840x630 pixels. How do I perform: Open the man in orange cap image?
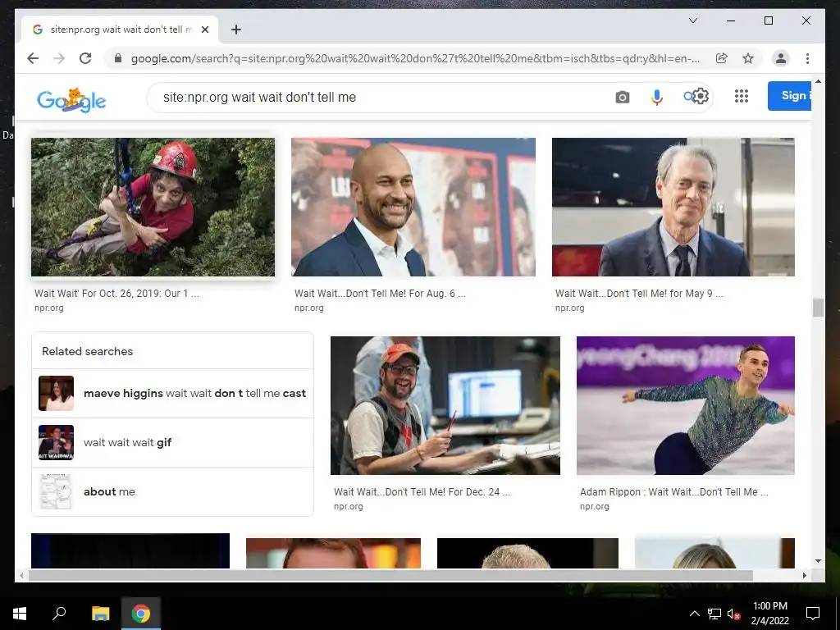(x=445, y=405)
